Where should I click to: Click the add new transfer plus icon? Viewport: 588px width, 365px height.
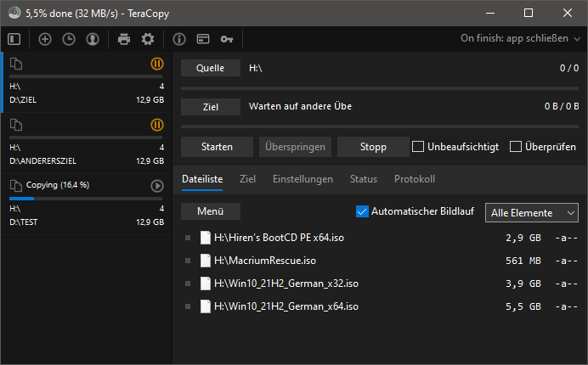coord(45,39)
